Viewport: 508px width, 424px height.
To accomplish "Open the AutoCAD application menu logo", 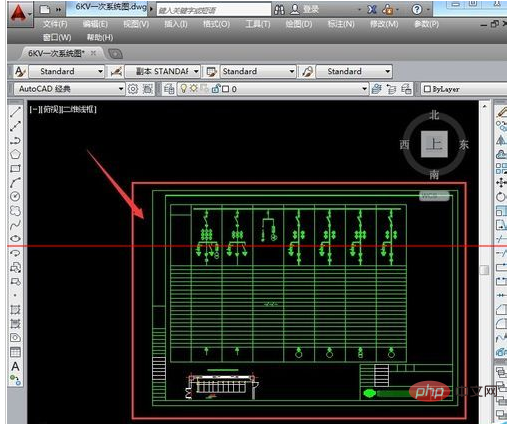I will 19,13.
